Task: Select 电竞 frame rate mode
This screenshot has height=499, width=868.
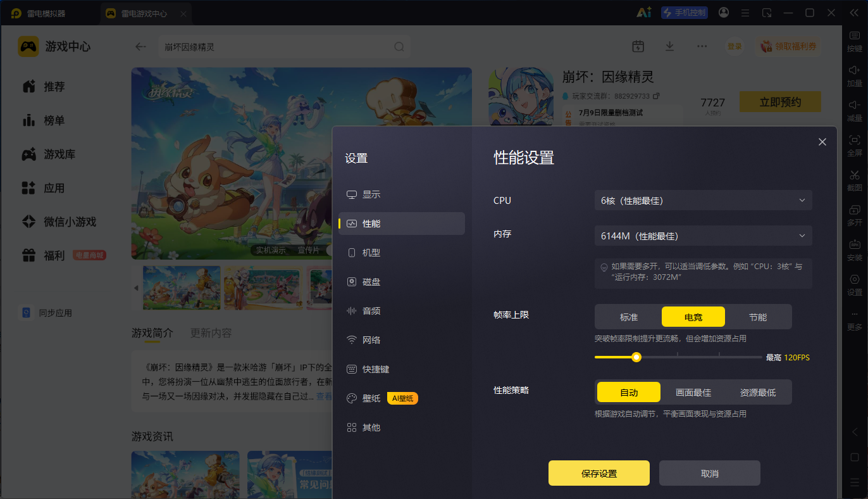Action: (693, 317)
